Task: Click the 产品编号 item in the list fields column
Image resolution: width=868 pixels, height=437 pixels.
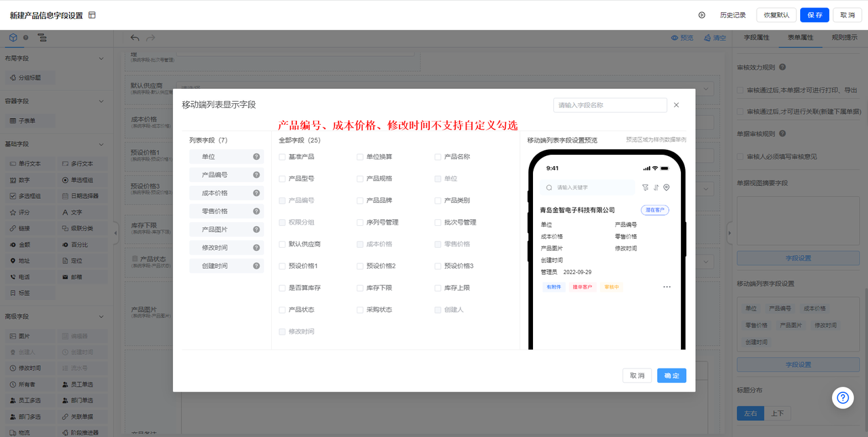Action: (x=226, y=175)
